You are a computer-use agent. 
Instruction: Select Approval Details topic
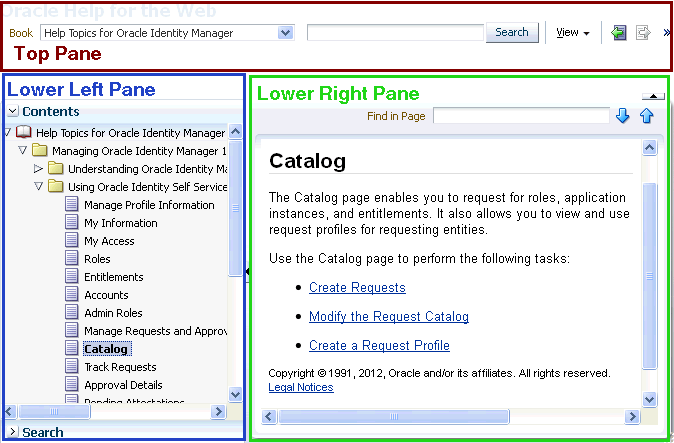pyautogui.click(x=123, y=385)
